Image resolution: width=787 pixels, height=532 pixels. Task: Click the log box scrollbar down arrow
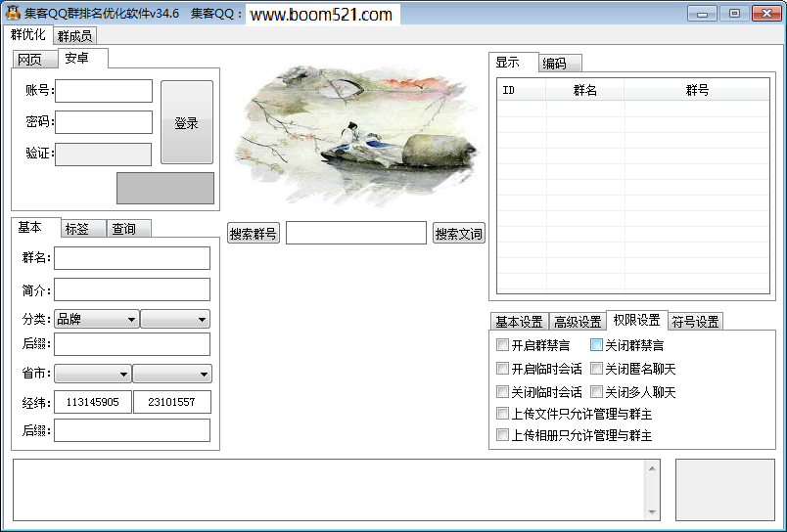tap(652, 511)
